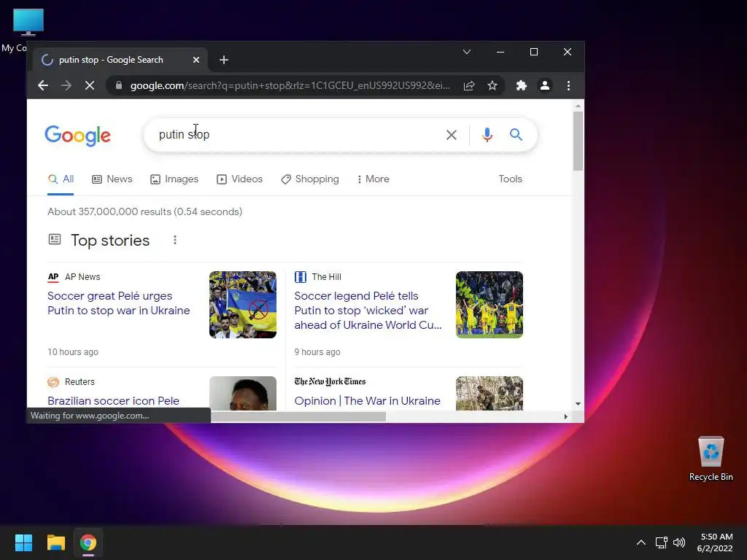Screen dimensions: 747x560
Task: Switch to the Images tab
Action: coord(174,179)
